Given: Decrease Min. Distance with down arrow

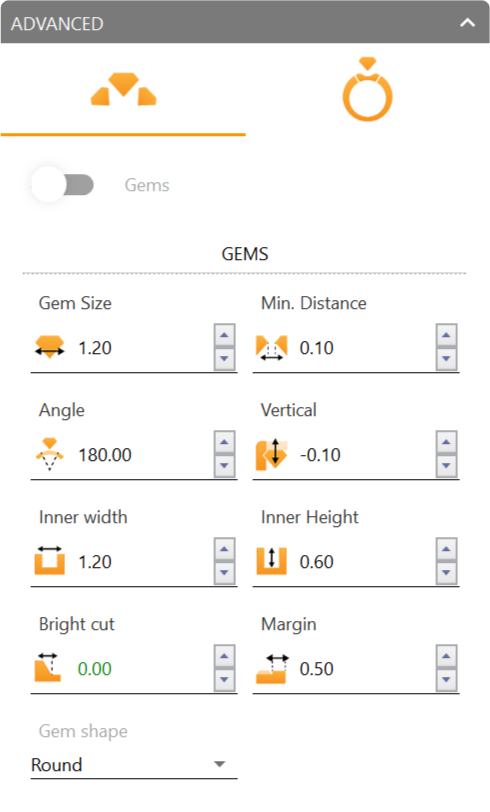Looking at the screenshot, I should tap(446, 358).
